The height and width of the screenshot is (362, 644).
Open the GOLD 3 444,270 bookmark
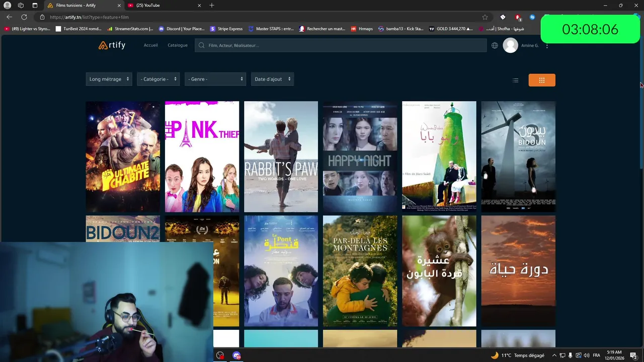click(x=451, y=29)
